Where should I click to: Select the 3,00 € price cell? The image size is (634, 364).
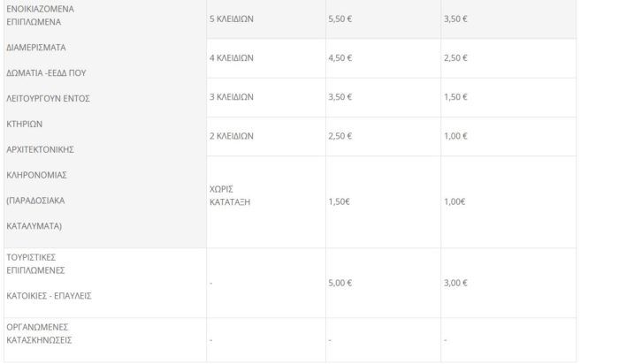click(x=455, y=283)
